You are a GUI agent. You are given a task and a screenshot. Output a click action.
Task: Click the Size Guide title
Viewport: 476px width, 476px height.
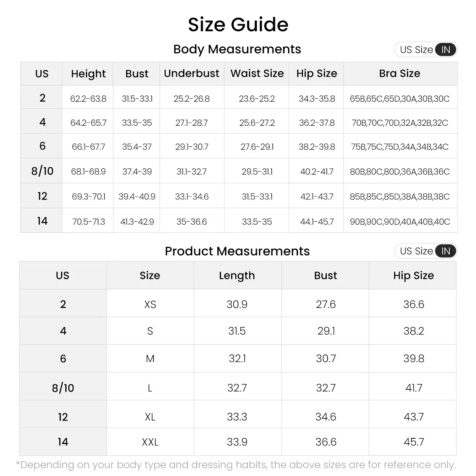(x=238, y=25)
